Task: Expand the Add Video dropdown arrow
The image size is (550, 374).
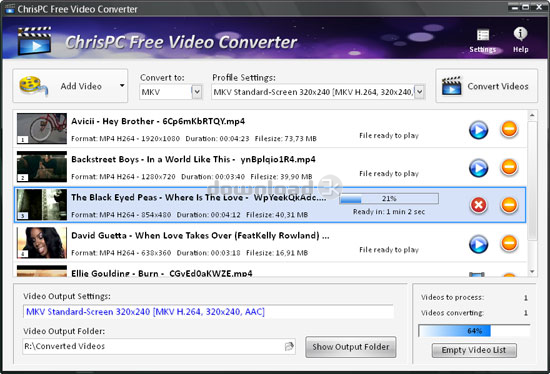Action: 122,86
